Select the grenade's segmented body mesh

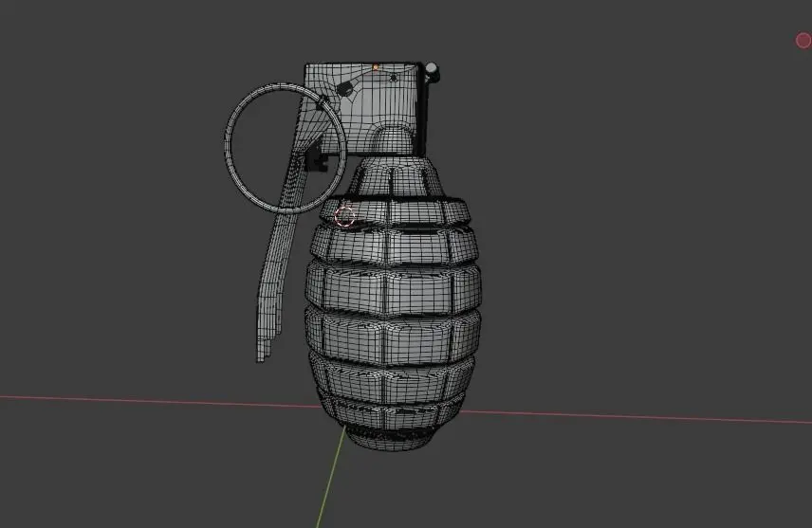(393, 302)
